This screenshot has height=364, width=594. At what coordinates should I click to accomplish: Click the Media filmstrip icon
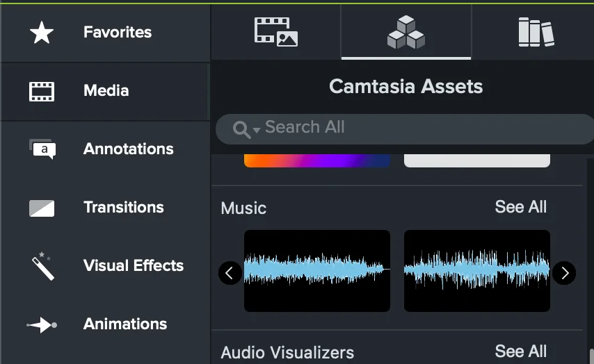[42, 91]
